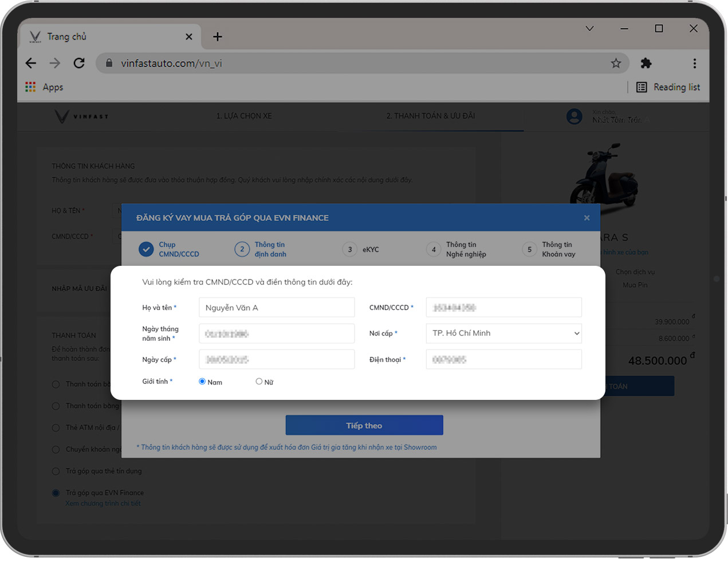Image resolution: width=728 pixels, height=562 pixels.
Task: Close the EVN Finance dialog
Action: tap(587, 218)
